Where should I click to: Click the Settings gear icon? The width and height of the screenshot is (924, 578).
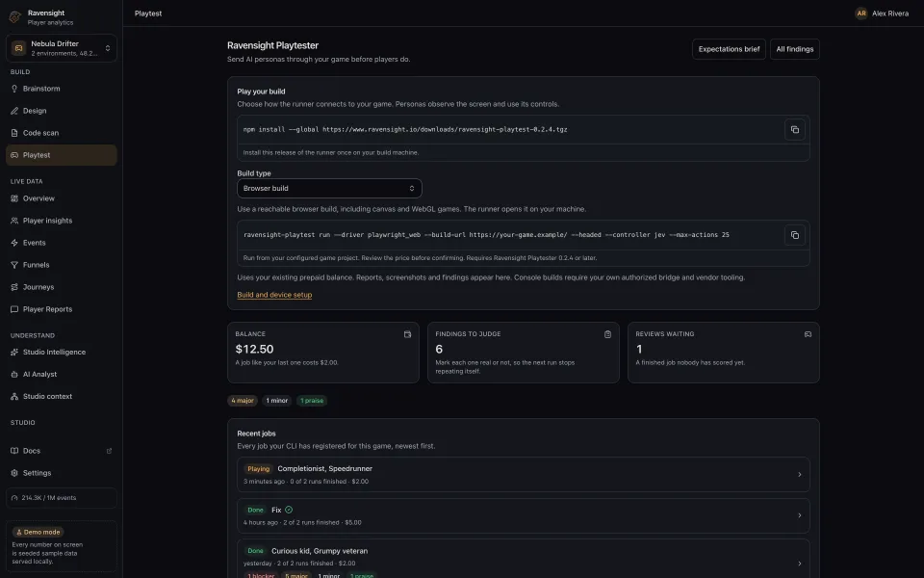[x=14, y=473]
